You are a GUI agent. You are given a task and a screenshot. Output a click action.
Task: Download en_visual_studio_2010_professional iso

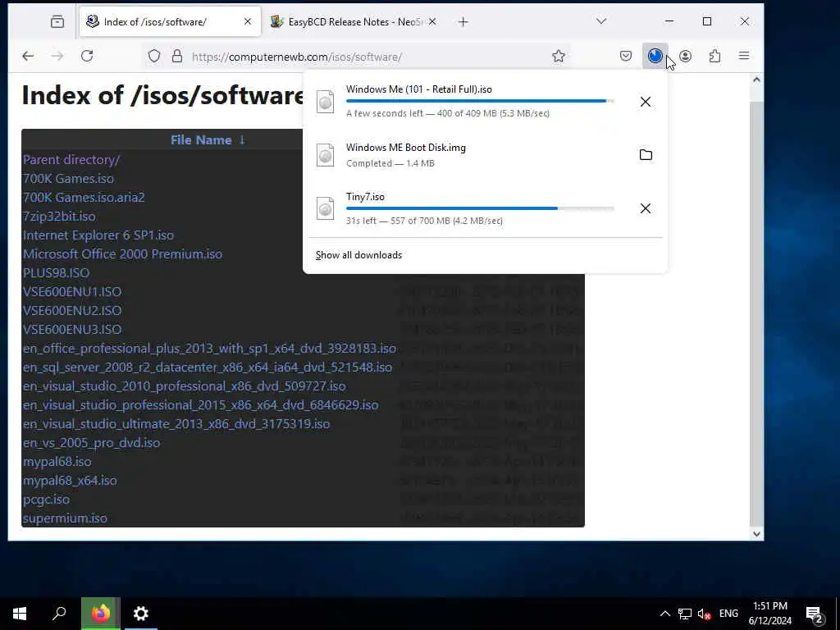pyautogui.click(x=184, y=386)
